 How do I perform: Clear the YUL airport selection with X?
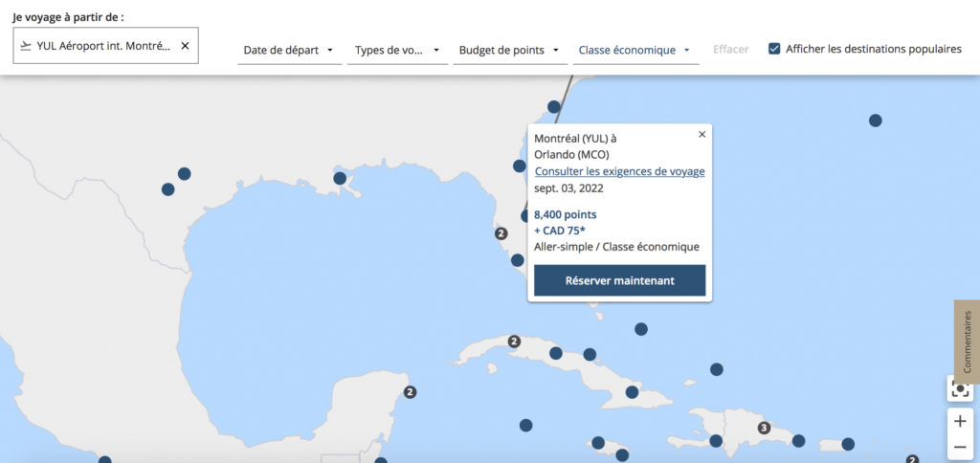[185, 46]
